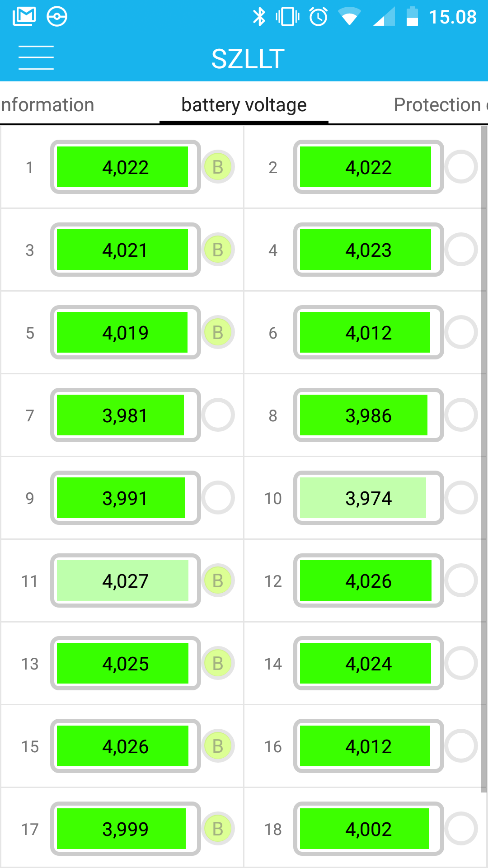Tap cell 17 balance B indicator

tap(218, 829)
